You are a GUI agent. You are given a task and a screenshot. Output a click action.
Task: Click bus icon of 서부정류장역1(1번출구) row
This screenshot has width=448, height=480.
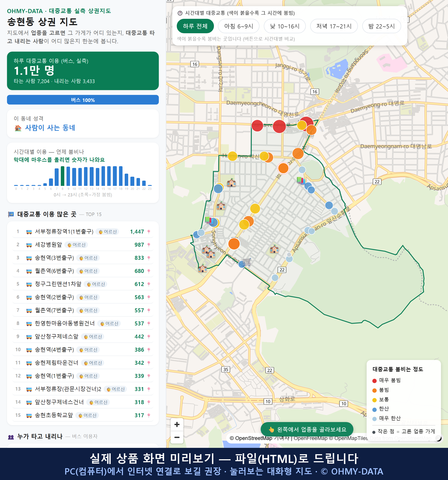(x=29, y=232)
